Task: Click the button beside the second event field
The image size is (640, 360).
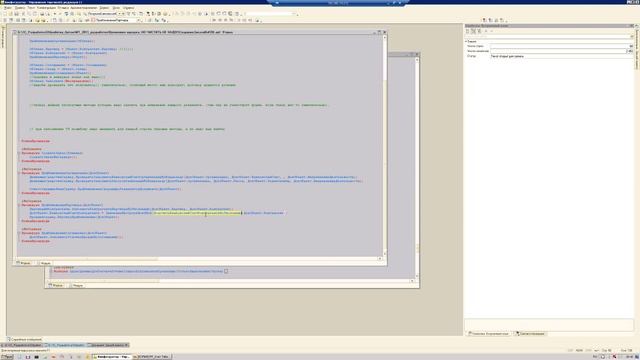Action: pos(630,51)
